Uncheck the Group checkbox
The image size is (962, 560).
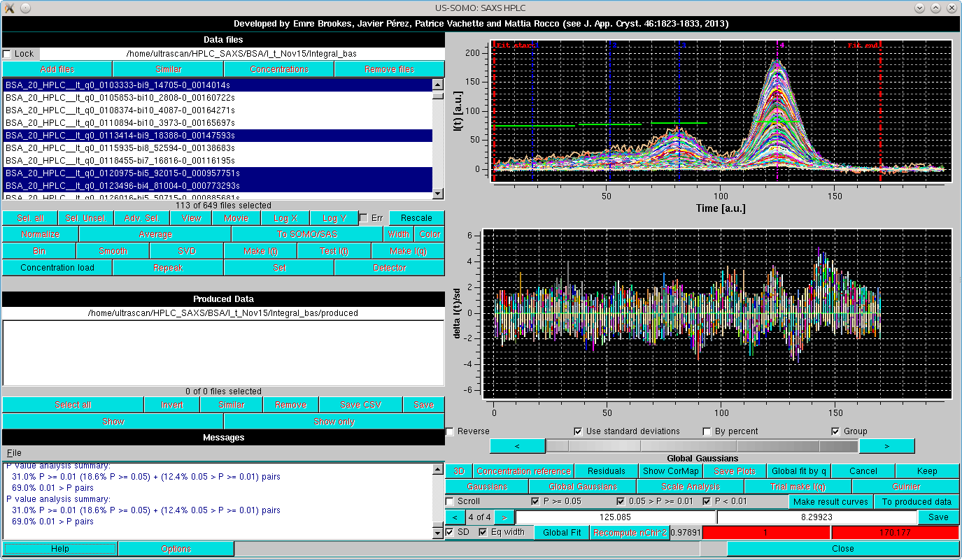click(836, 431)
